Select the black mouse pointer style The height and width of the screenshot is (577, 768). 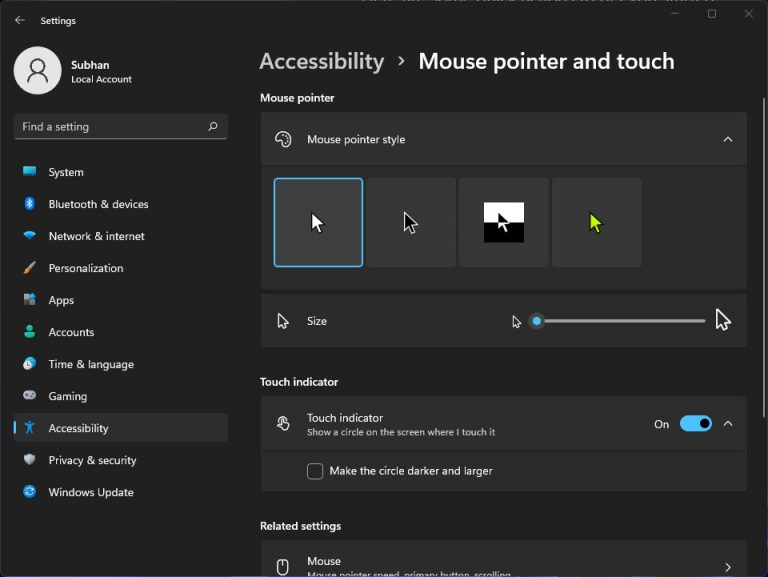click(x=411, y=222)
